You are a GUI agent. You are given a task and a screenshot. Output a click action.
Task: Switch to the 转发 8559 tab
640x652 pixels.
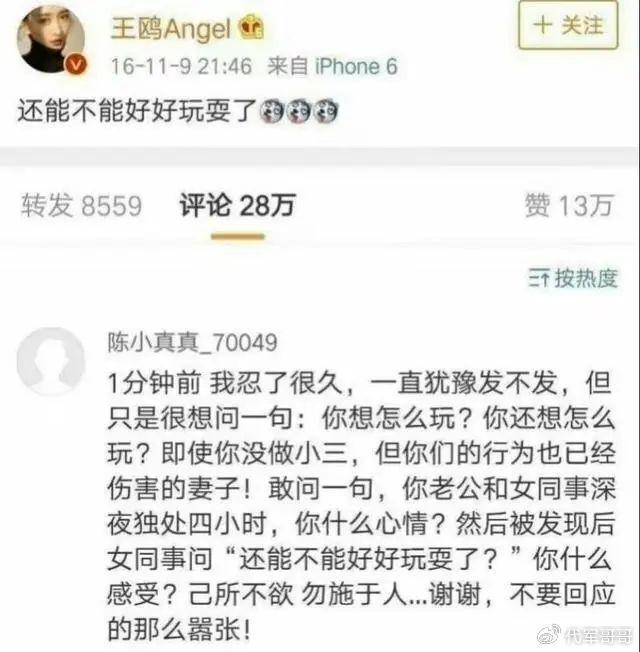(82, 205)
